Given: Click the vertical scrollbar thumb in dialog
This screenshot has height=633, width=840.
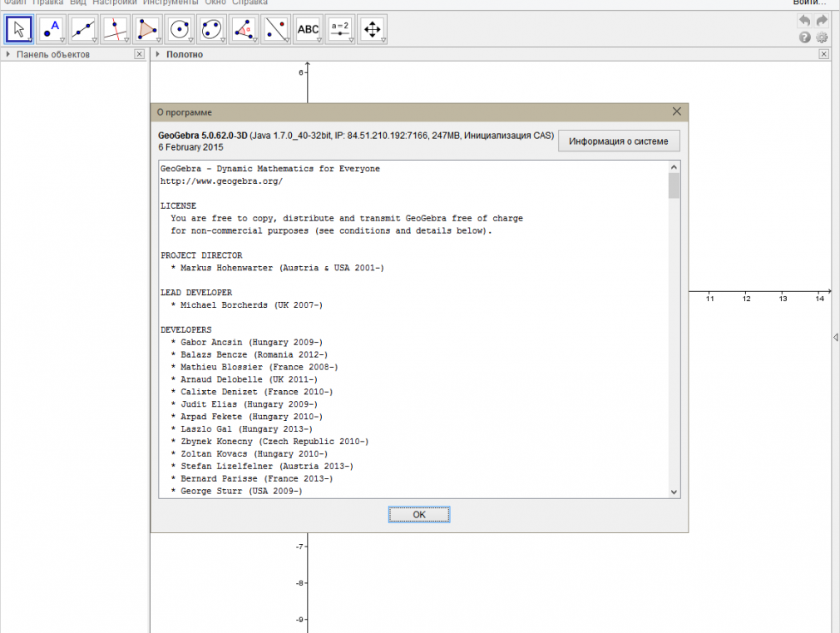Looking at the screenshot, I should pyautogui.click(x=674, y=186).
